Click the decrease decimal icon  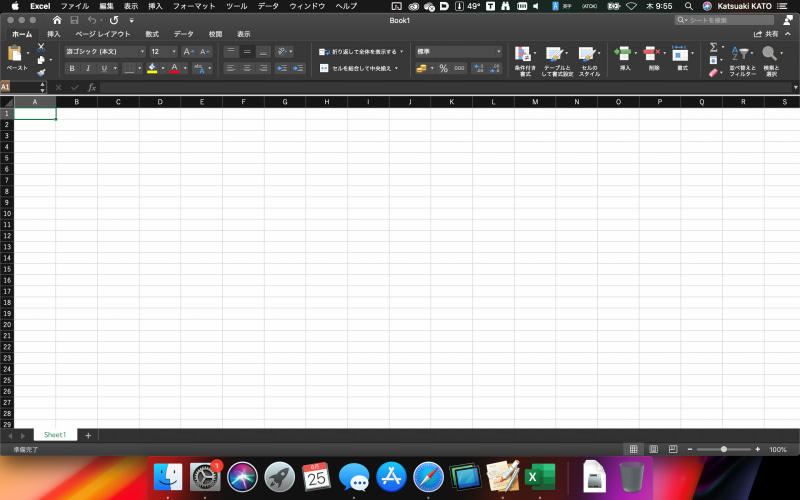pyautogui.click(x=494, y=68)
